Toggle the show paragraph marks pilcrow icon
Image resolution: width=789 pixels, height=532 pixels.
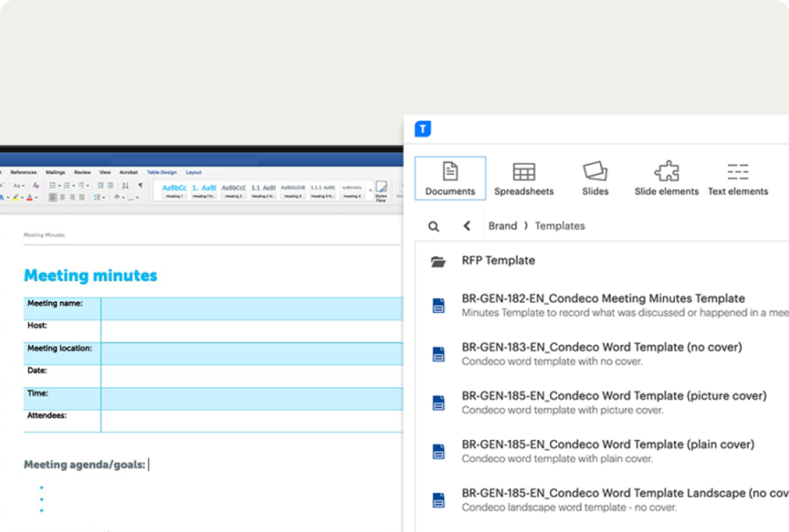141,185
